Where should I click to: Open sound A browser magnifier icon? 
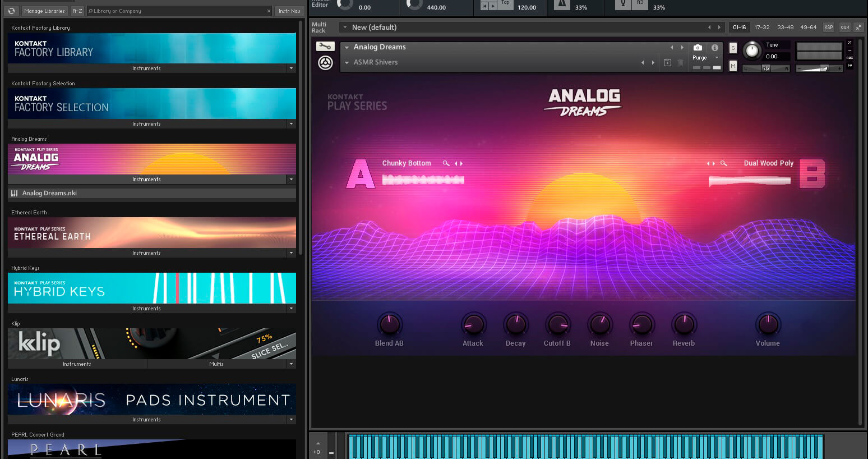coord(446,163)
